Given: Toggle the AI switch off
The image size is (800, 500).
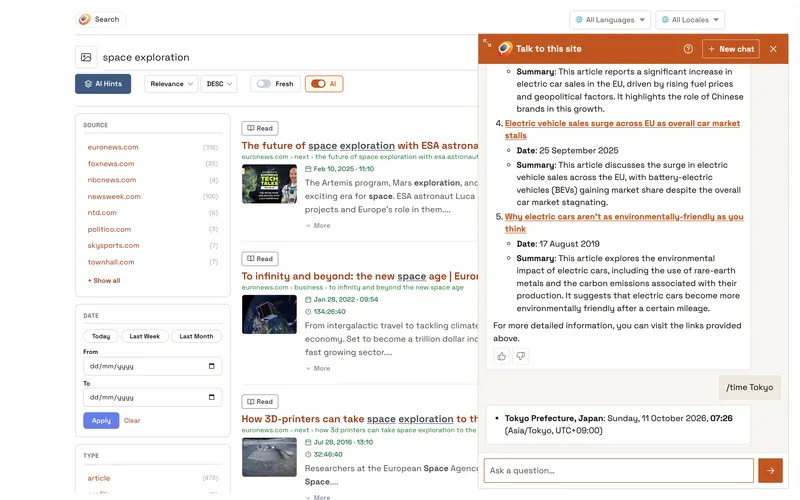Looking at the screenshot, I should click(x=318, y=84).
